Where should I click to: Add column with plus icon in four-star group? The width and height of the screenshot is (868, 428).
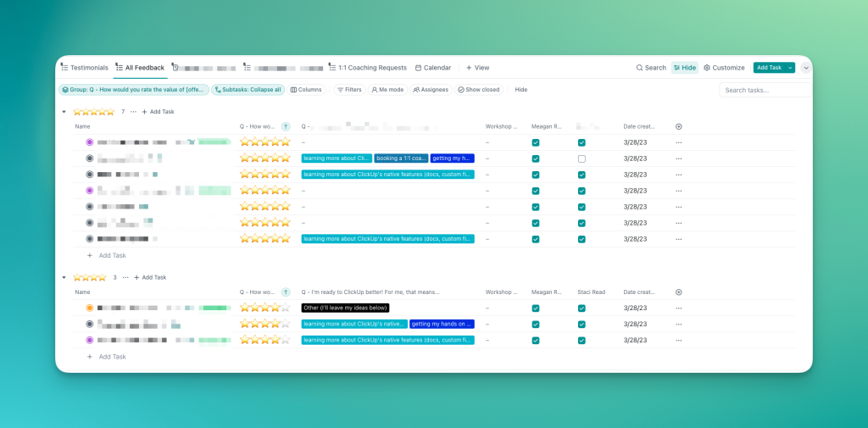679,292
